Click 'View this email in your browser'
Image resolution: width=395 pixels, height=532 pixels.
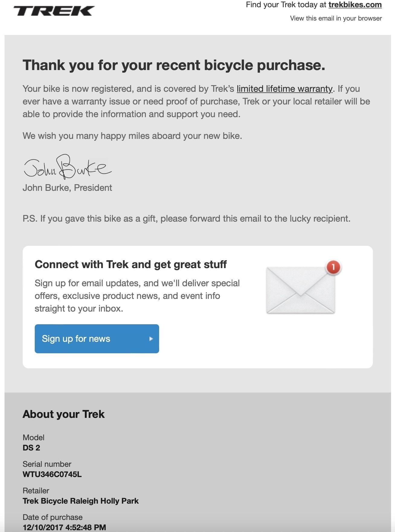pos(336,18)
